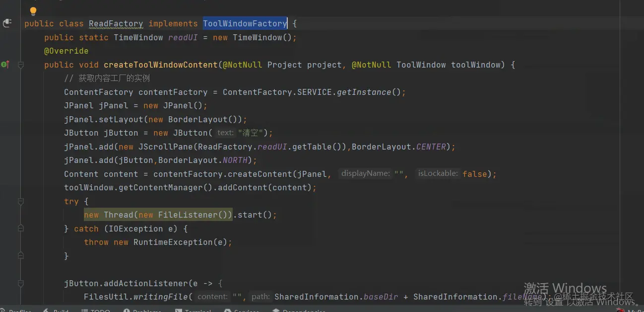Click the 'content:' parameter hint in writingFile
This screenshot has height=312, width=644.
click(x=212, y=297)
